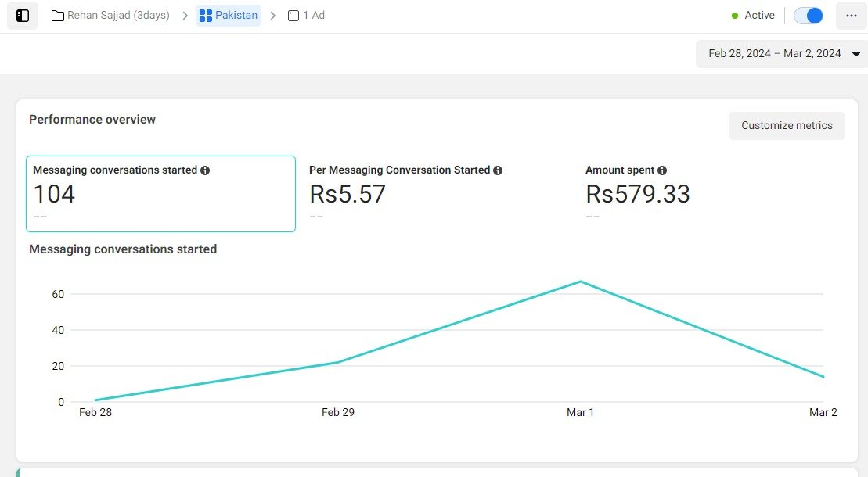
Task: Click the Customize metrics button
Action: point(787,125)
